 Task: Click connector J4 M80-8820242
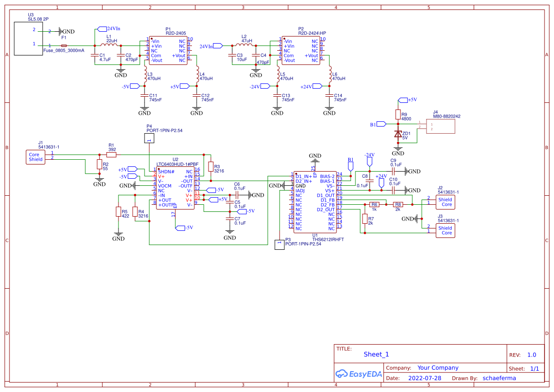coord(440,126)
